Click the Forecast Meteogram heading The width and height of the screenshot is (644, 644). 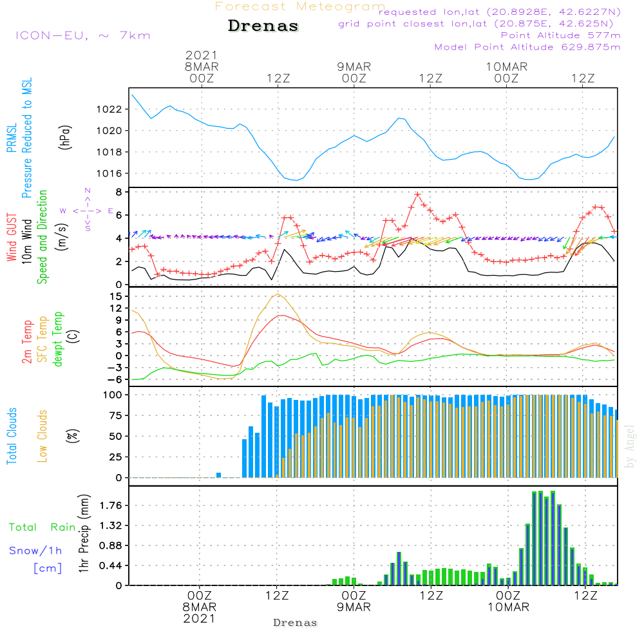pyautogui.click(x=300, y=6)
